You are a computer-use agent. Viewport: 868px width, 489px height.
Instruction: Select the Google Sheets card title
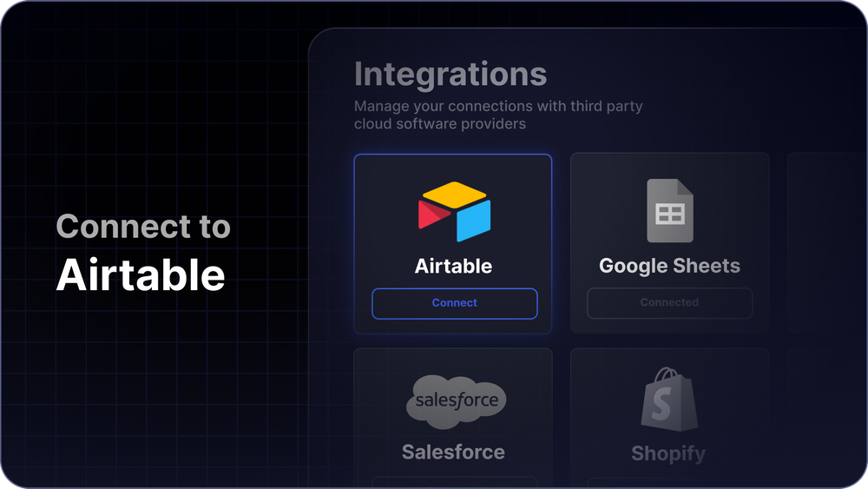click(x=669, y=266)
